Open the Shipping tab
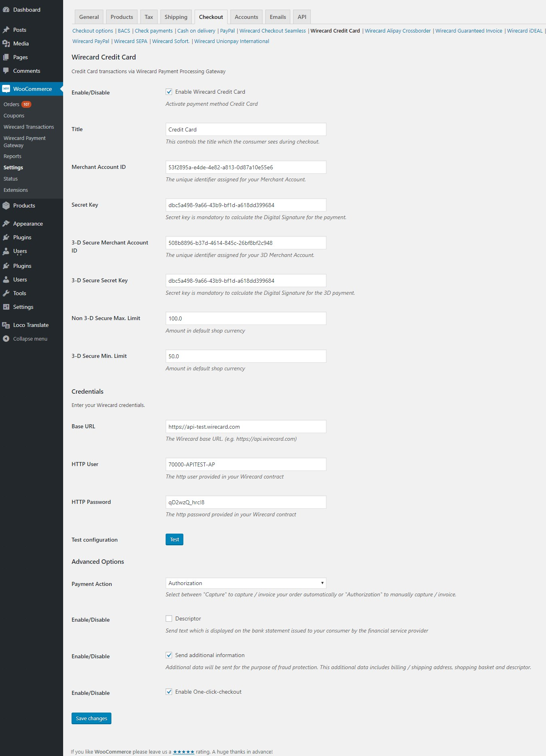This screenshot has height=756, width=546. point(176,17)
